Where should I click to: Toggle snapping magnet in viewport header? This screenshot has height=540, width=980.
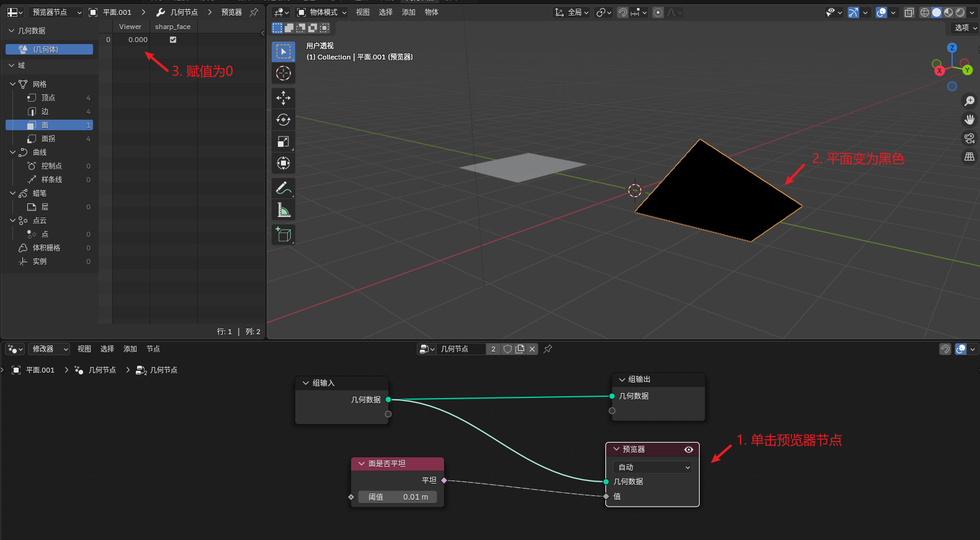pos(623,12)
